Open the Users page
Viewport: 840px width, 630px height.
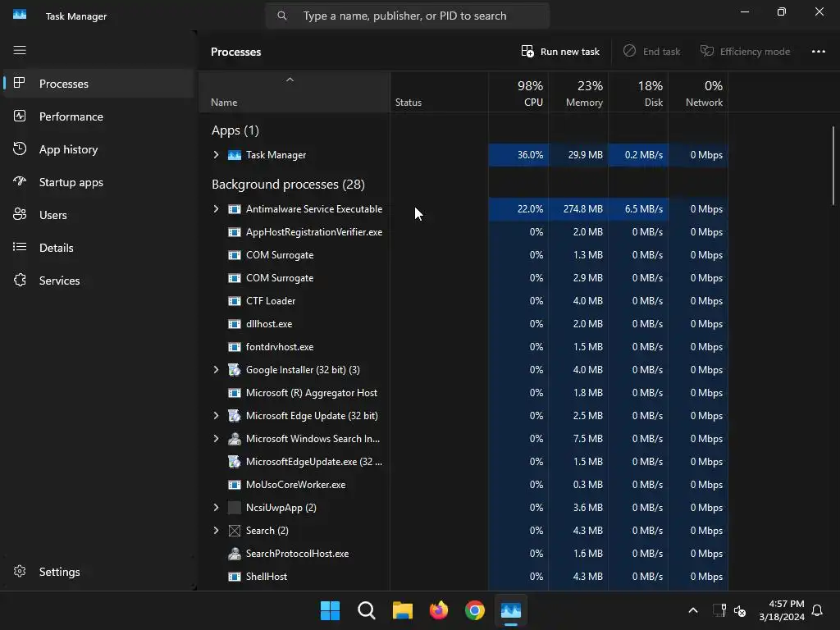point(98,215)
